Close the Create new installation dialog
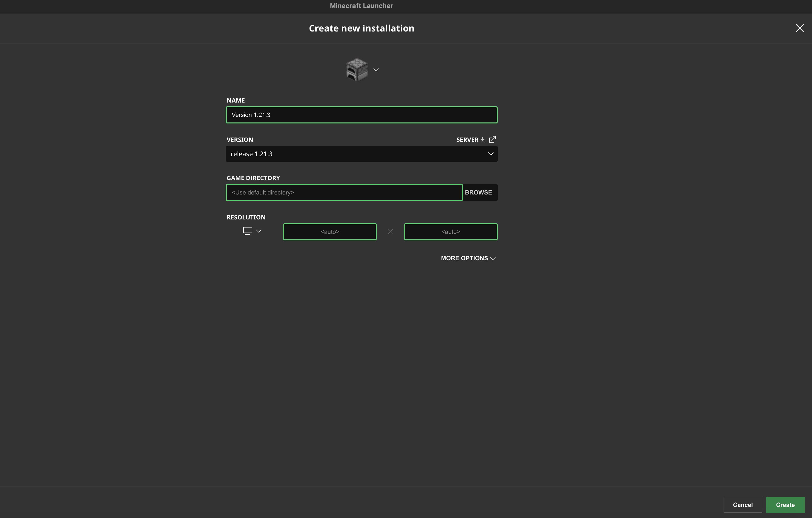Screen dimensions: 812x518 point(799,28)
